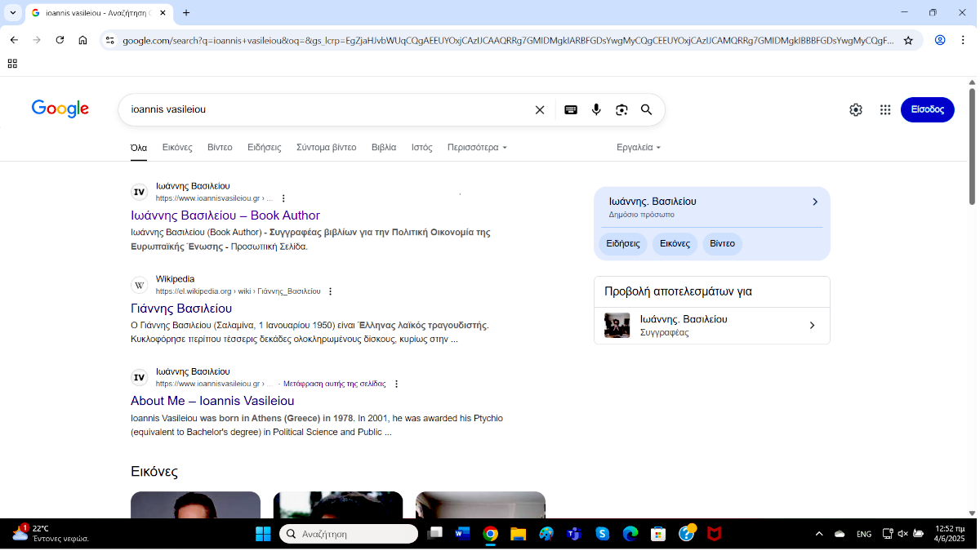Click the Εικόνες chip in knowledge panel
This screenshot has height=551, width=980.
pos(675,244)
